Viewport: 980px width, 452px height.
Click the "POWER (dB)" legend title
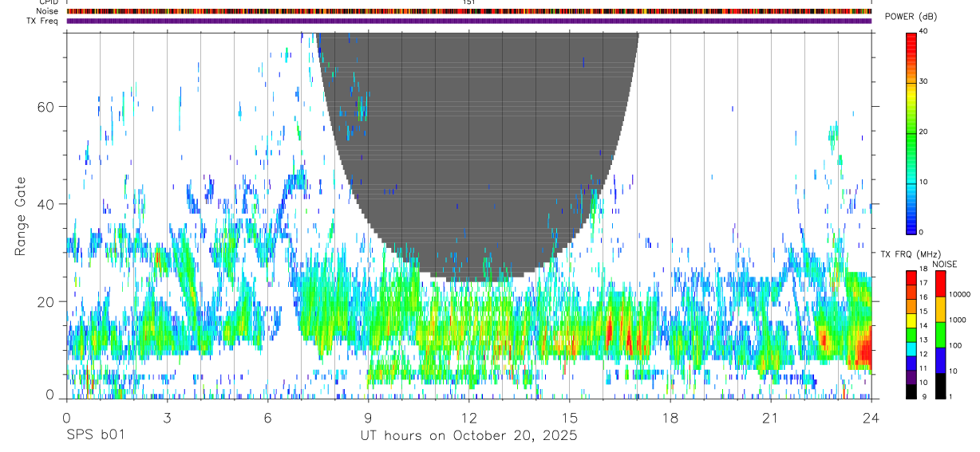click(911, 17)
